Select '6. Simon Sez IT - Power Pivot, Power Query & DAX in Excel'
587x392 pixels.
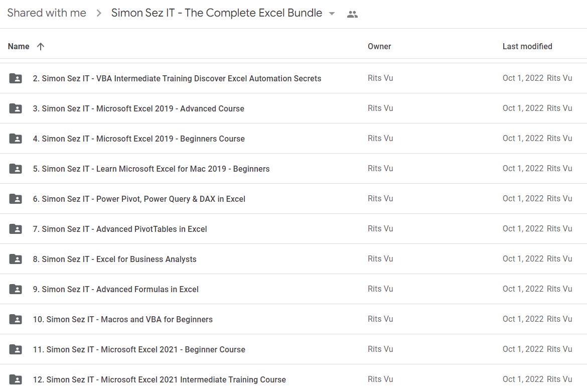coord(139,199)
